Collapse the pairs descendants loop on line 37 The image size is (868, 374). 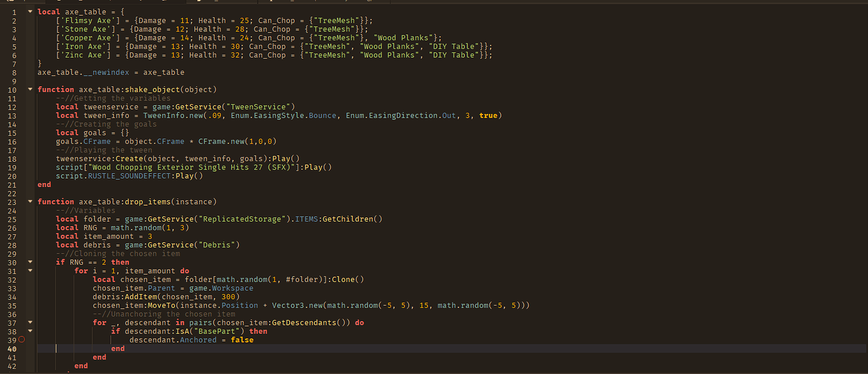pos(30,322)
